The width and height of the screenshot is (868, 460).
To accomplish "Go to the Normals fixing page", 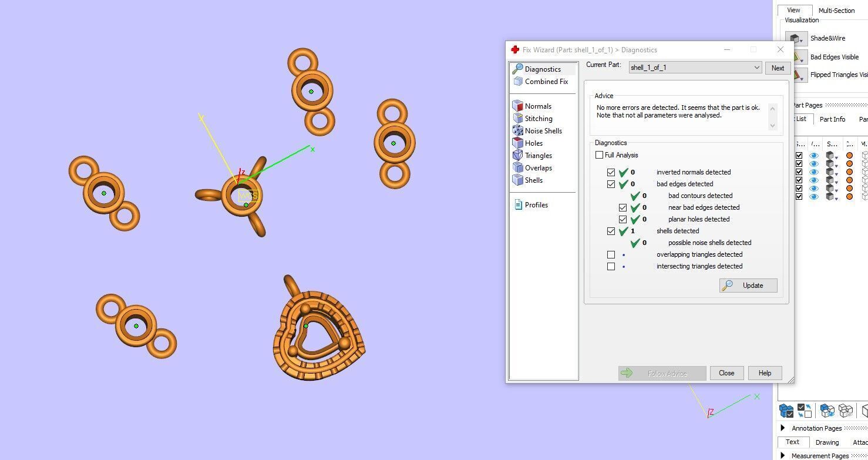I will [532, 106].
